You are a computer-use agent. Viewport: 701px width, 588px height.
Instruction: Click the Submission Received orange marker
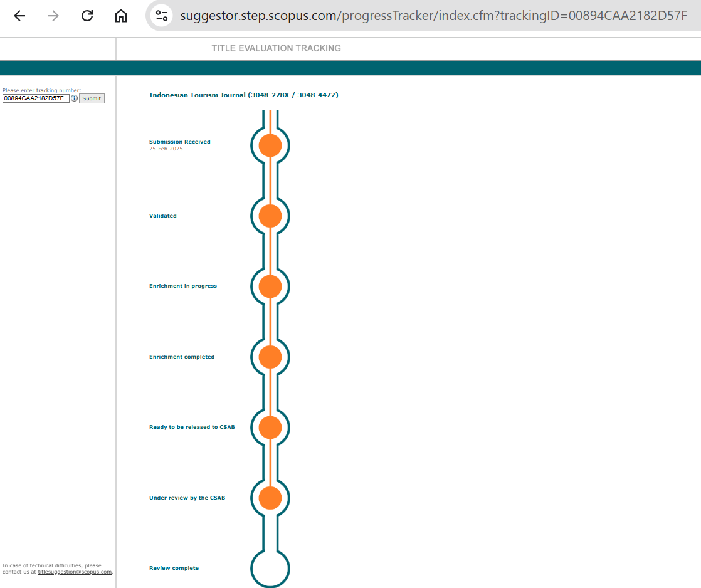[x=270, y=145]
